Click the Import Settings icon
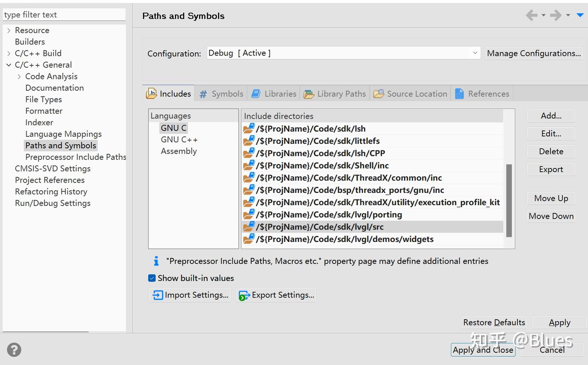588x365 pixels. pos(158,295)
